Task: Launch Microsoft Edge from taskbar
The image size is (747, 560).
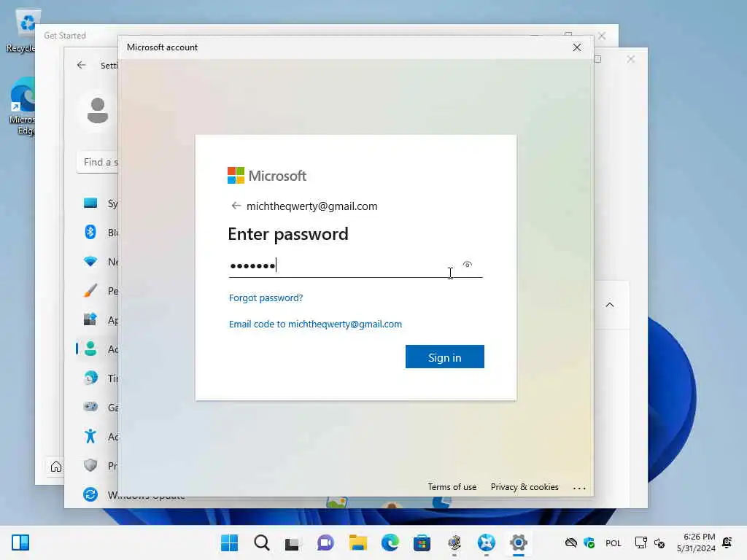Action: click(x=390, y=542)
